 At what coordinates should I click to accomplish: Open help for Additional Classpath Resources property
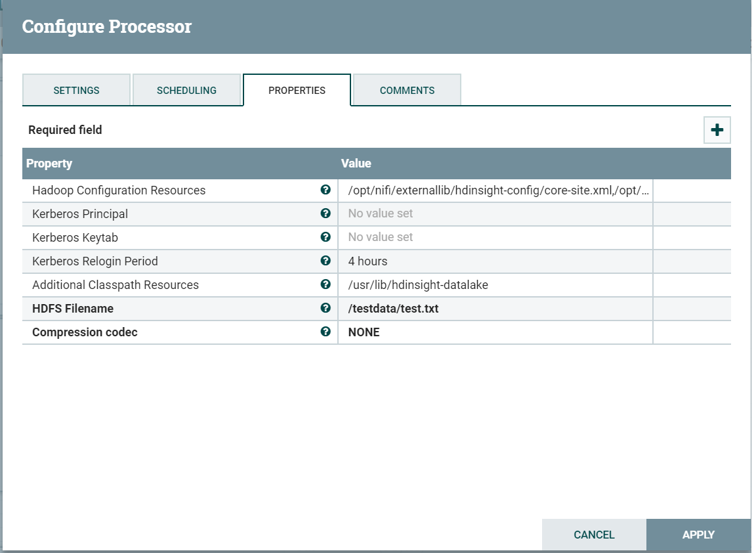pos(326,284)
